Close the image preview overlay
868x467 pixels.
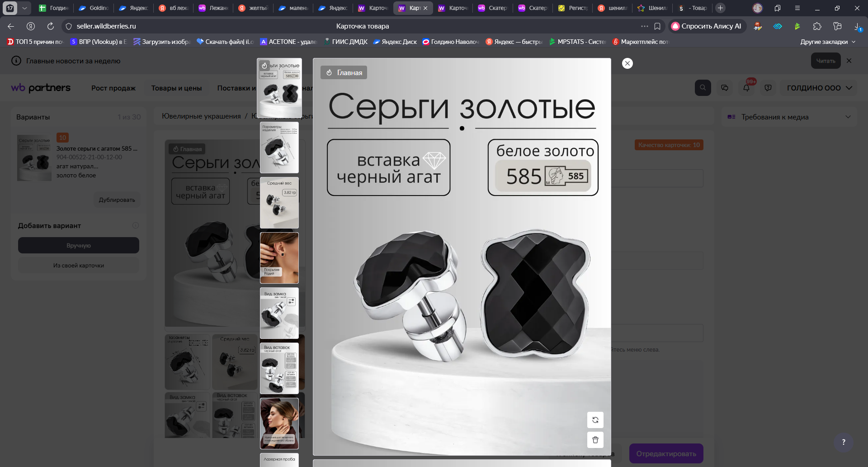[x=627, y=63]
